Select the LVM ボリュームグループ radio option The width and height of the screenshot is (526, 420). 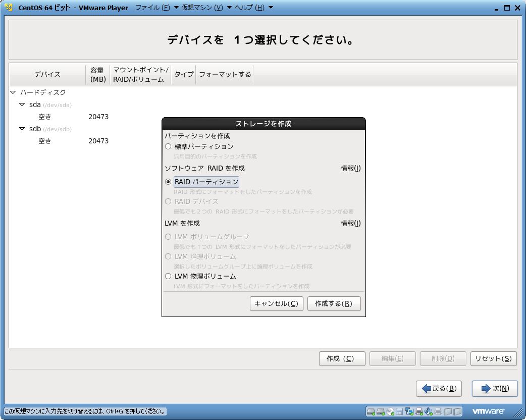click(x=168, y=237)
